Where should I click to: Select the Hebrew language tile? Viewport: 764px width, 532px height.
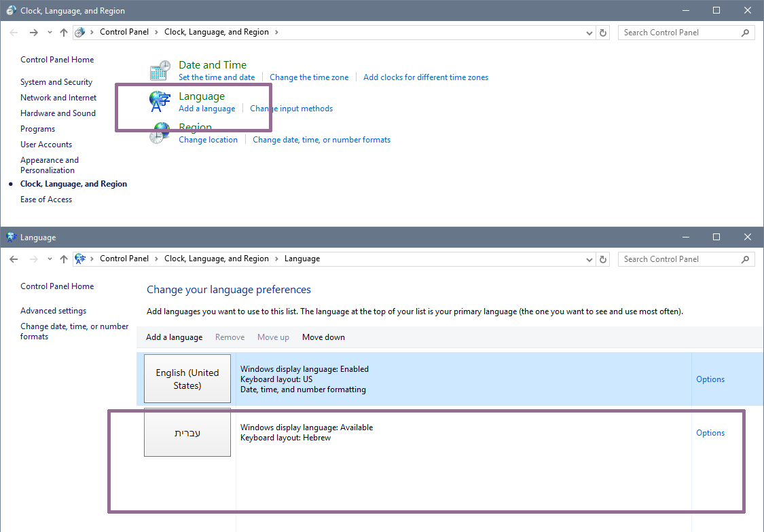[187, 432]
